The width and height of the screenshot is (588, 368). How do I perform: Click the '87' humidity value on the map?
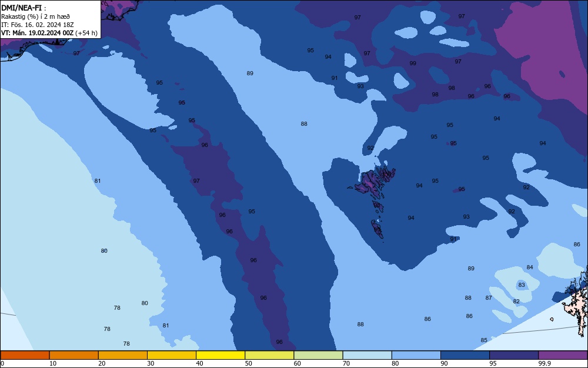[489, 297]
